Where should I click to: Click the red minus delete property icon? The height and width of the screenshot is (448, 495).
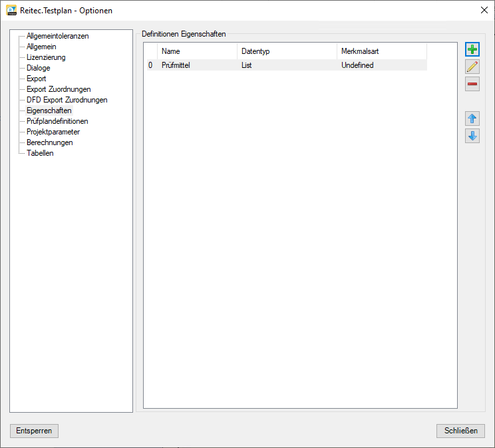coord(472,84)
